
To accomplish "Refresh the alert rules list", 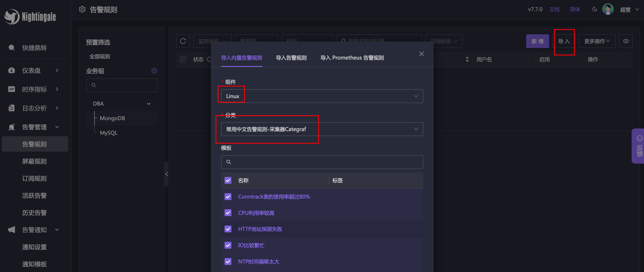I will (x=183, y=41).
